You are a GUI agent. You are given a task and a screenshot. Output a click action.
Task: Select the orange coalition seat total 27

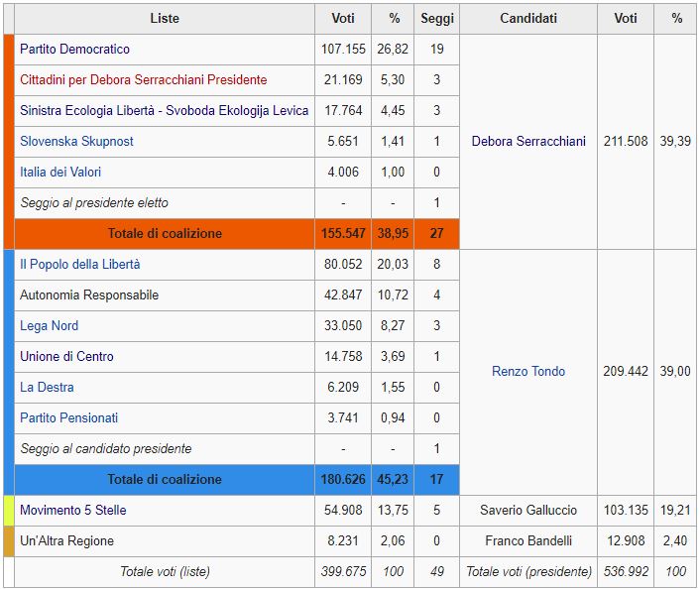(x=436, y=233)
